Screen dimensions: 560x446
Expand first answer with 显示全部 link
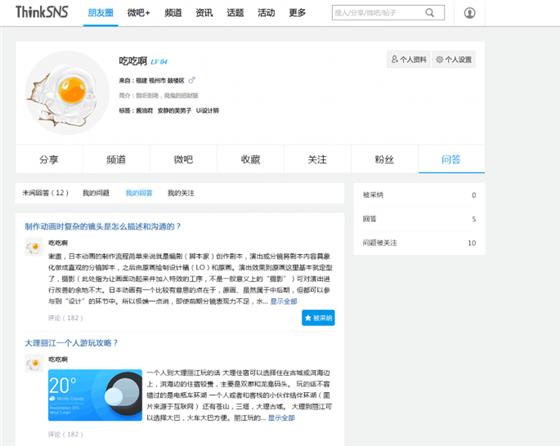point(284,301)
